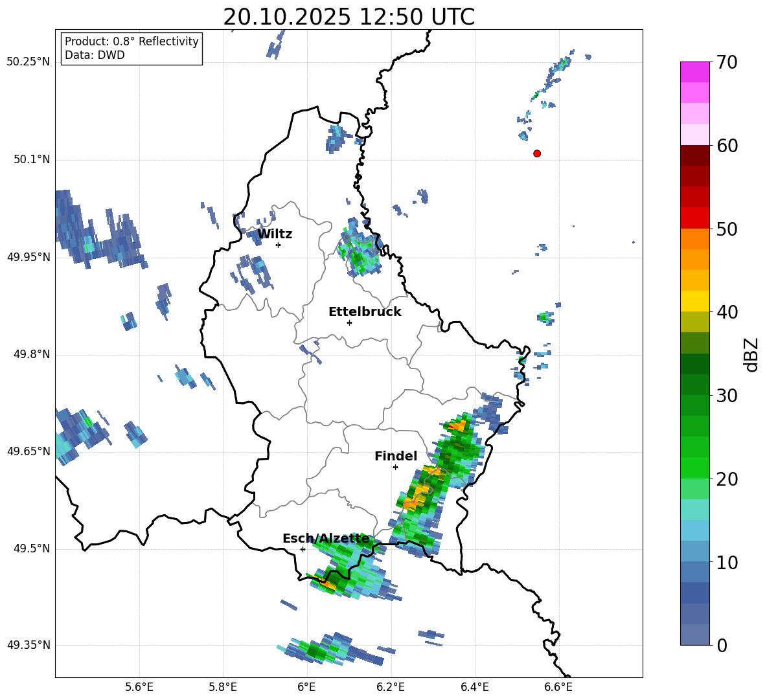Click the '6.4°E' longitude label
The width and height of the screenshot is (767, 700).
pyautogui.click(x=474, y=687)
